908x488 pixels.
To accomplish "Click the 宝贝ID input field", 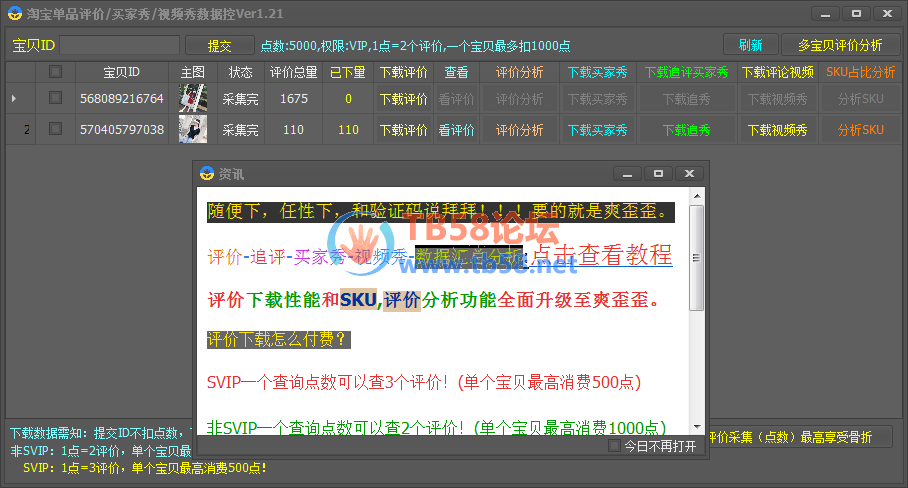I will pos(120,45).
